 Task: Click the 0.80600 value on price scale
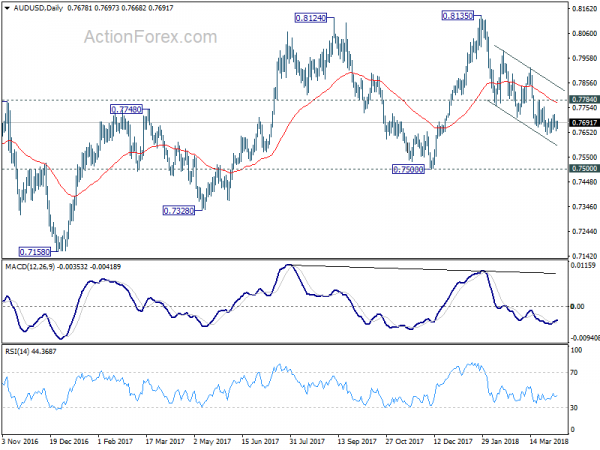click(x=584, y=33)
